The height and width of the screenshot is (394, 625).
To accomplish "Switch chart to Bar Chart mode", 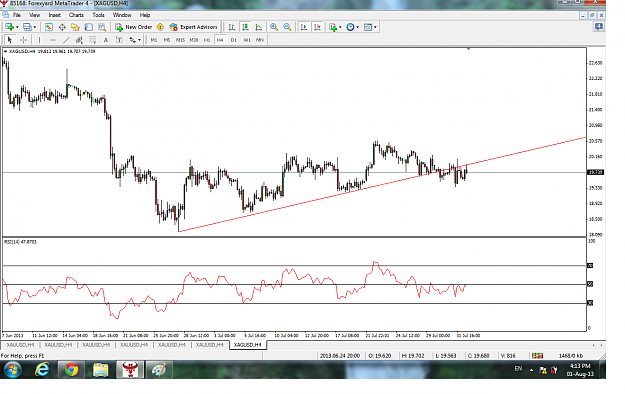I will click(232, 27).
